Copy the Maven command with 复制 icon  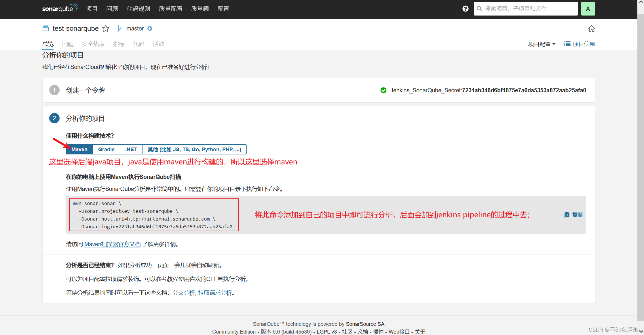tap(573, 215)
